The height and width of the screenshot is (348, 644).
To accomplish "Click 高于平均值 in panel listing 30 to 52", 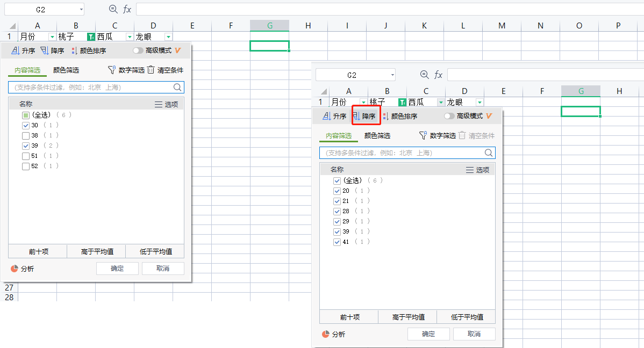I will point(97,251).
